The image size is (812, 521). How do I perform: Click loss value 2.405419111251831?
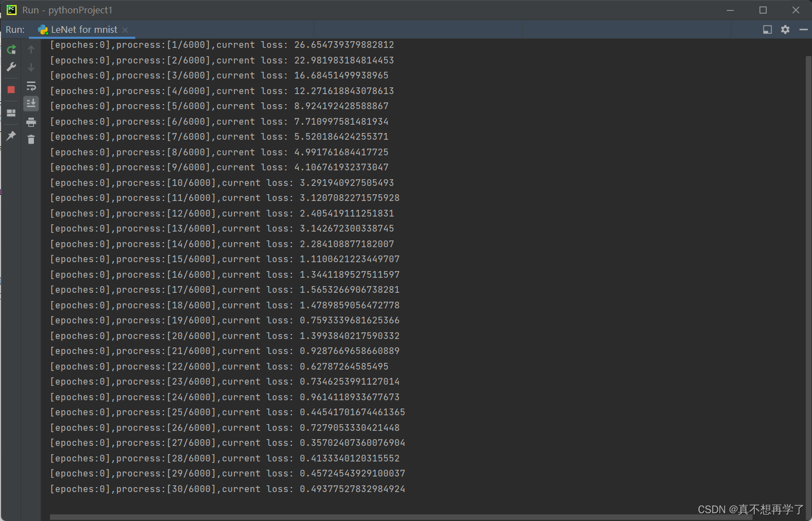point(346,213)
